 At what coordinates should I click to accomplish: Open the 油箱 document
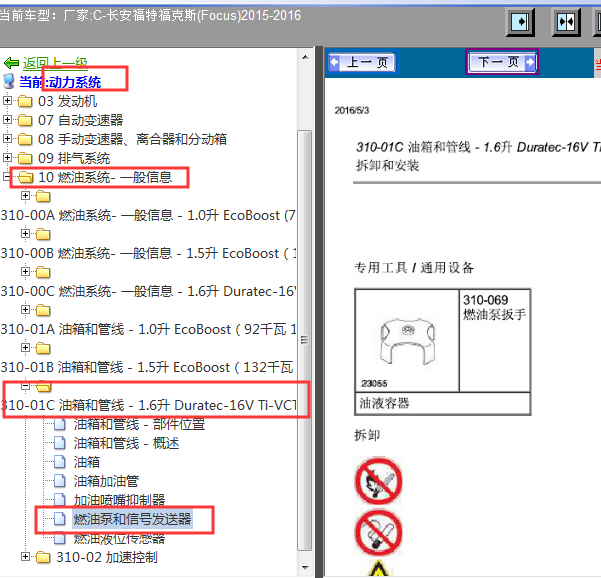[x=87, y=462]
